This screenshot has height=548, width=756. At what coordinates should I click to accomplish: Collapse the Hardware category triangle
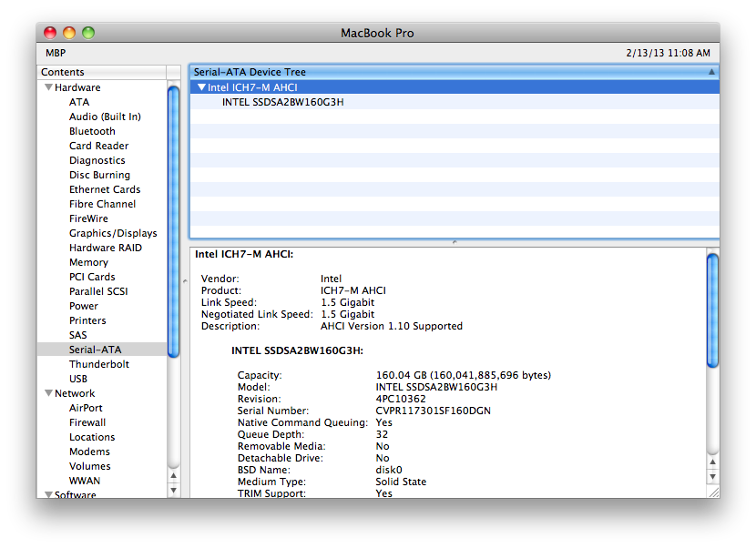click(48, 87)
